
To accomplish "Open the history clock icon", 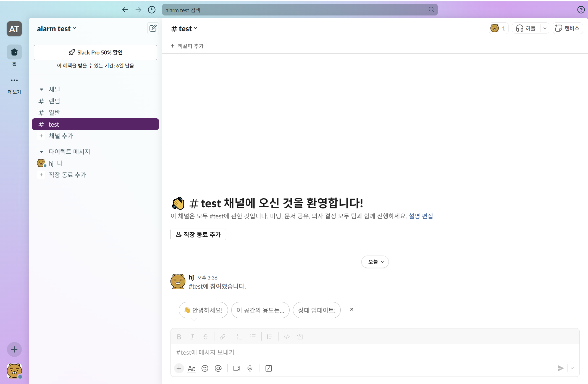I will (x=152, y=10).
